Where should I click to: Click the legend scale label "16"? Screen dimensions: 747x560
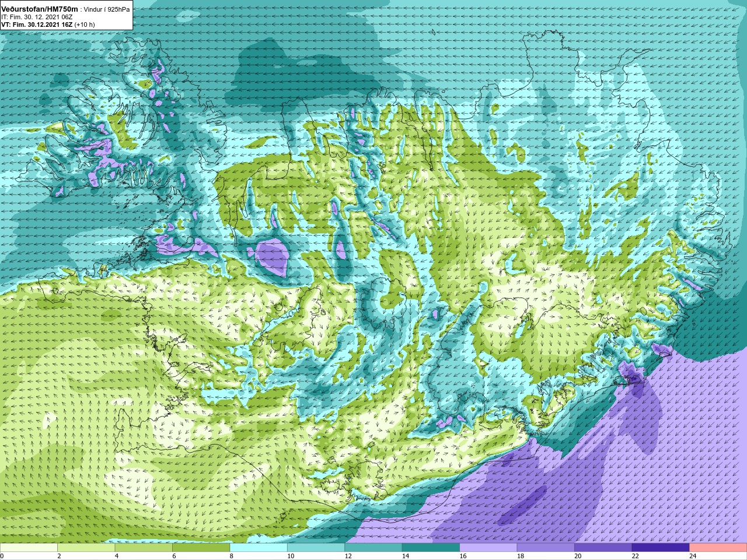pos(463,556)
